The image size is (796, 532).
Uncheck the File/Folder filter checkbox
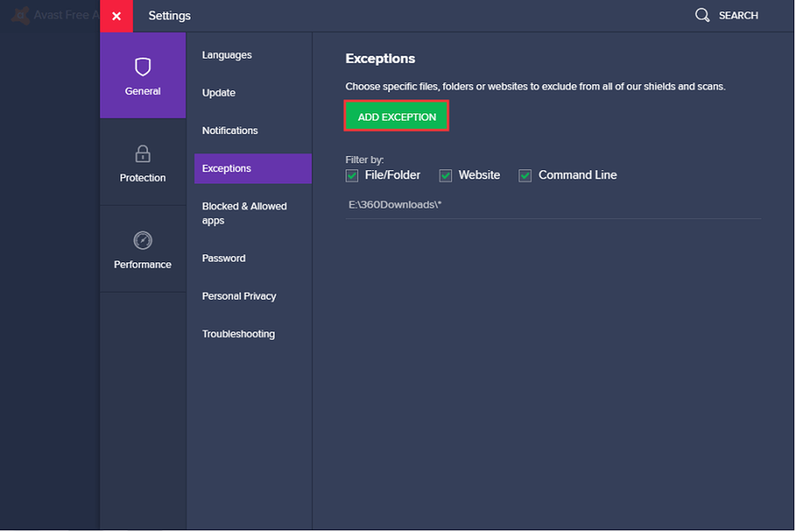click(x=352, y=176)
